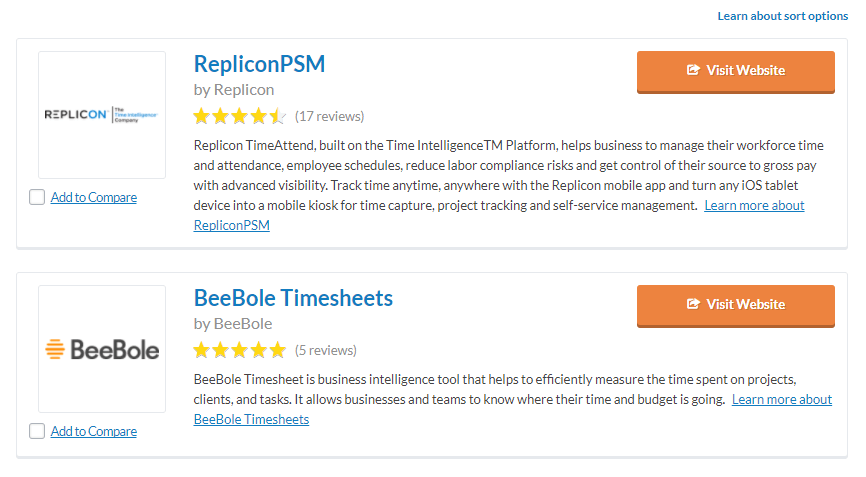Click RepliconPSM's star rating icons
This screenshot has height=477, width=866.
239,116
